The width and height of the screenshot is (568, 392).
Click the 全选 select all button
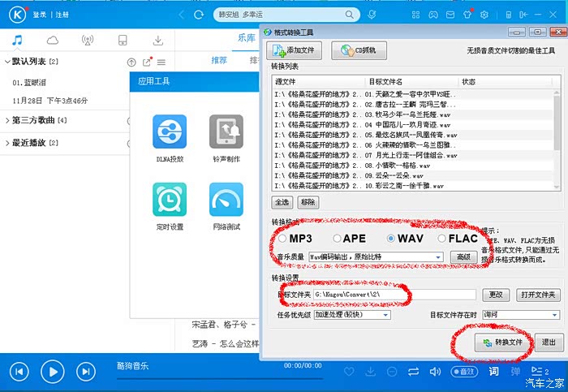click(282, 202)
